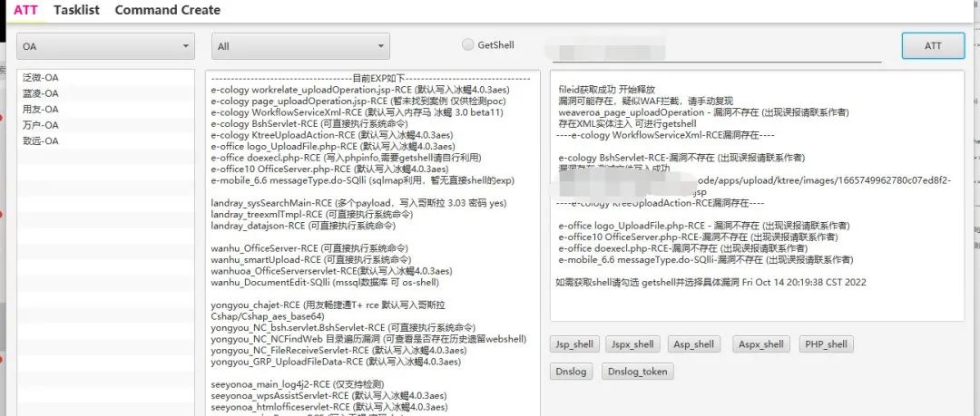
Task: Switch to the Tasklist tab
Action: pyautogui.click(x=76, y=10)
